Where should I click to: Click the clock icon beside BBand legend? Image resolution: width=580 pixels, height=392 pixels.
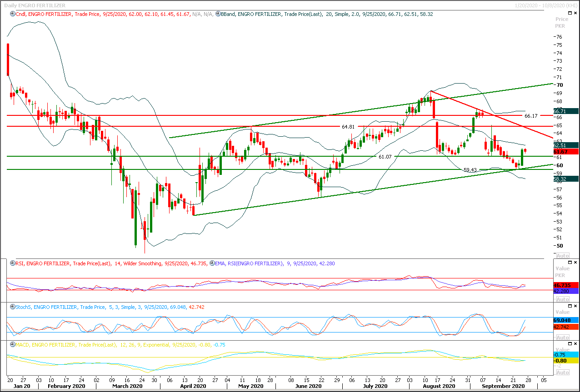point(217,14)
